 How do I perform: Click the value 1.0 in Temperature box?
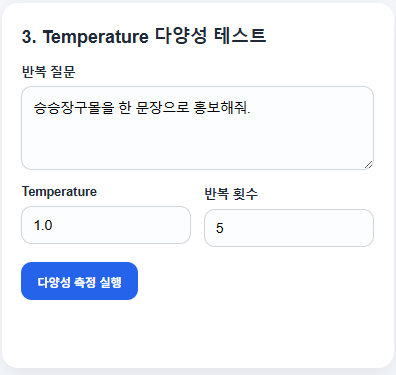click(43, 225)
